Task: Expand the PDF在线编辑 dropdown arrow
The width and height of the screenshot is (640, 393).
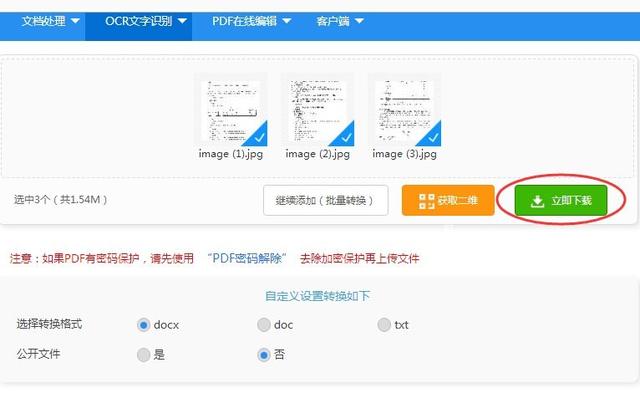Action: [x=287, y=20]
